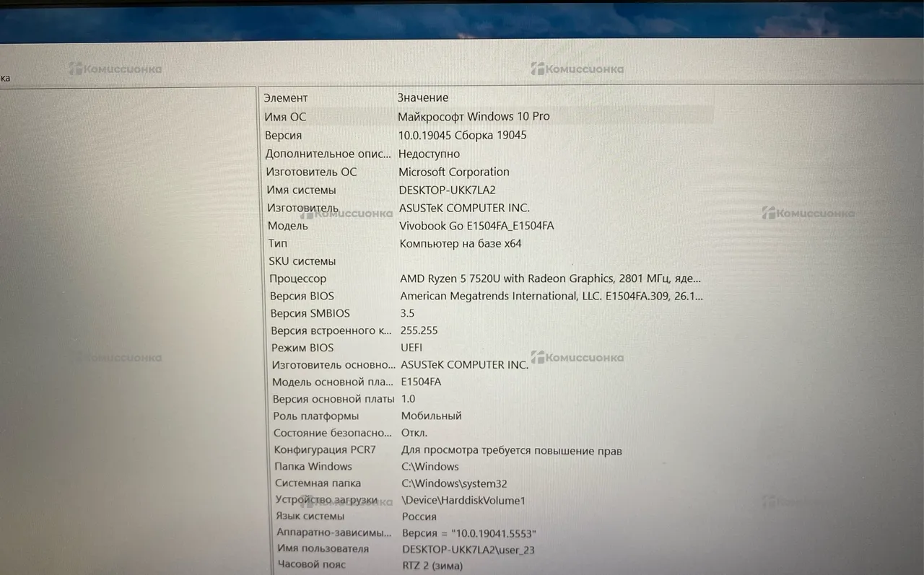The image size is (924, 575).
Task: Select the 'Версия BIOS' row label
Action: pos(302,296)
